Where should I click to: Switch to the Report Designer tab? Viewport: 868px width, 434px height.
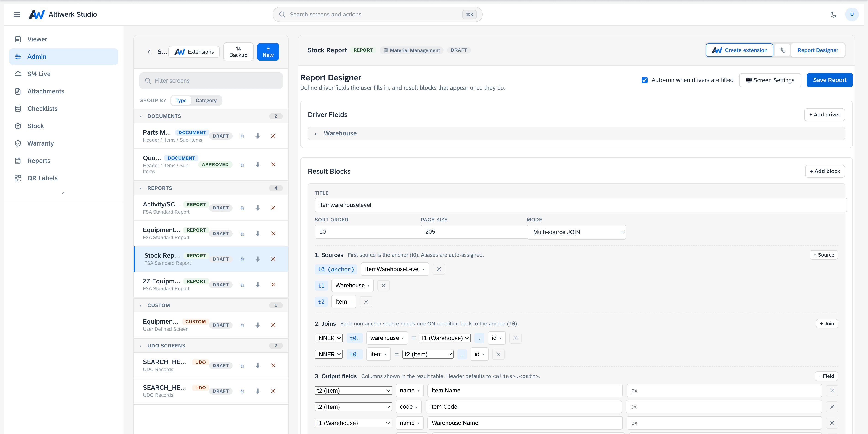click(818, 50)
